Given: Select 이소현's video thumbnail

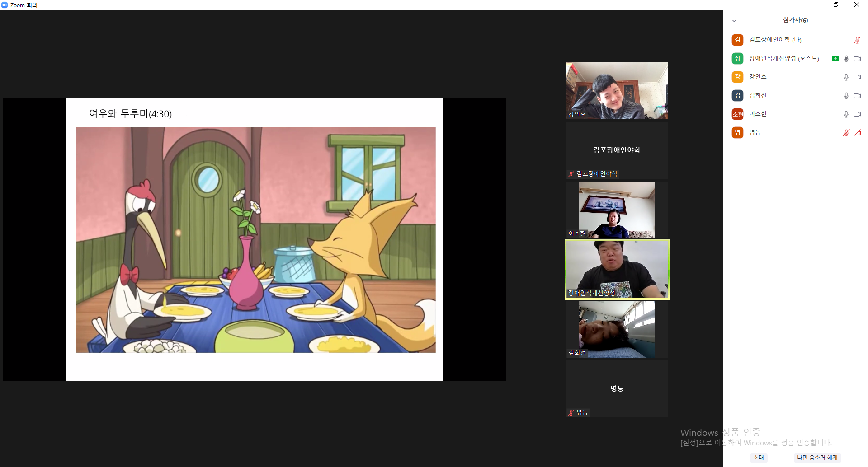Looking at the screenshot, I should click(617, 210).
